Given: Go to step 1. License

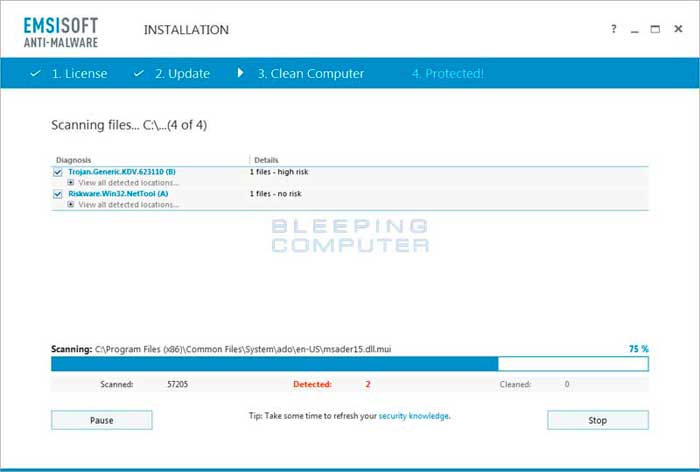Looking at the screenshot, I should pyautogui.click(x=79, y=74).
